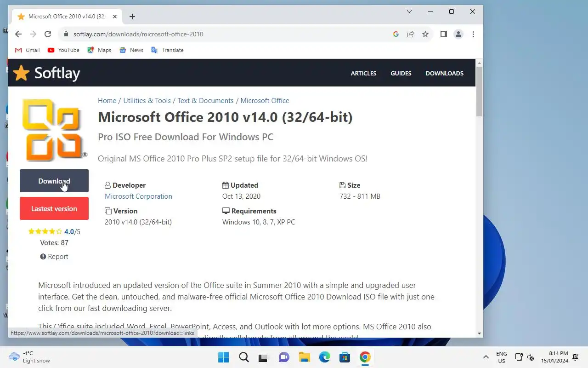Click the page scrollbar thumb
Image resolution: width=588 pixels, height=368 pixels.
pyautogui.click(x=479, y=91)
